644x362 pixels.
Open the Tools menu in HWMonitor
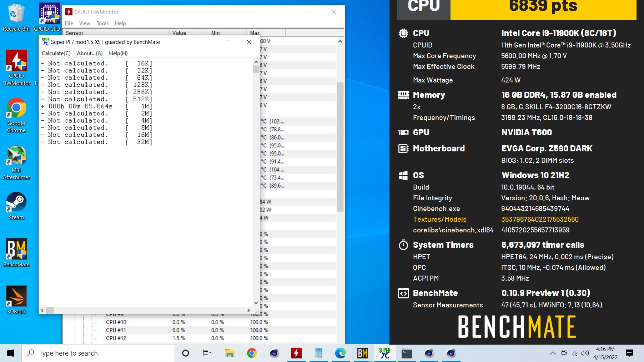coord(102,23)
